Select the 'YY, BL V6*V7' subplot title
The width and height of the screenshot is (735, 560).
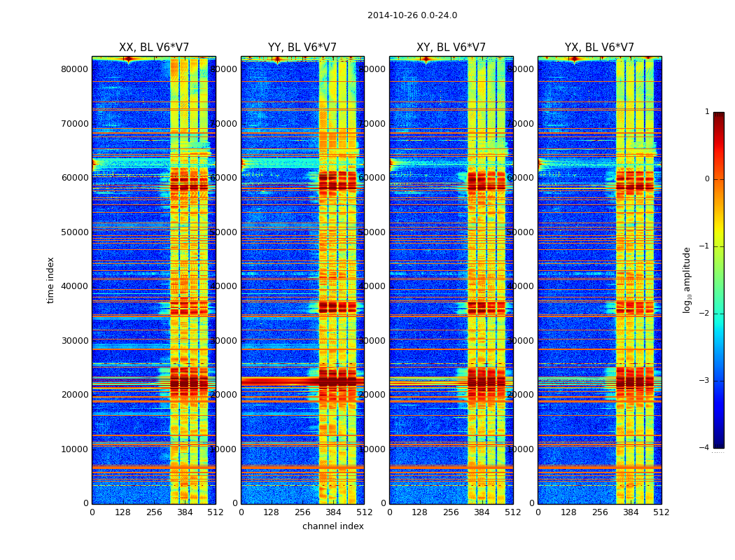(x=302, y=48)
